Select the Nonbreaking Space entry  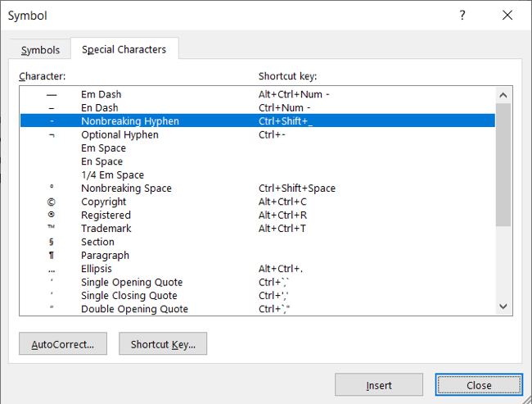[126, 188]
